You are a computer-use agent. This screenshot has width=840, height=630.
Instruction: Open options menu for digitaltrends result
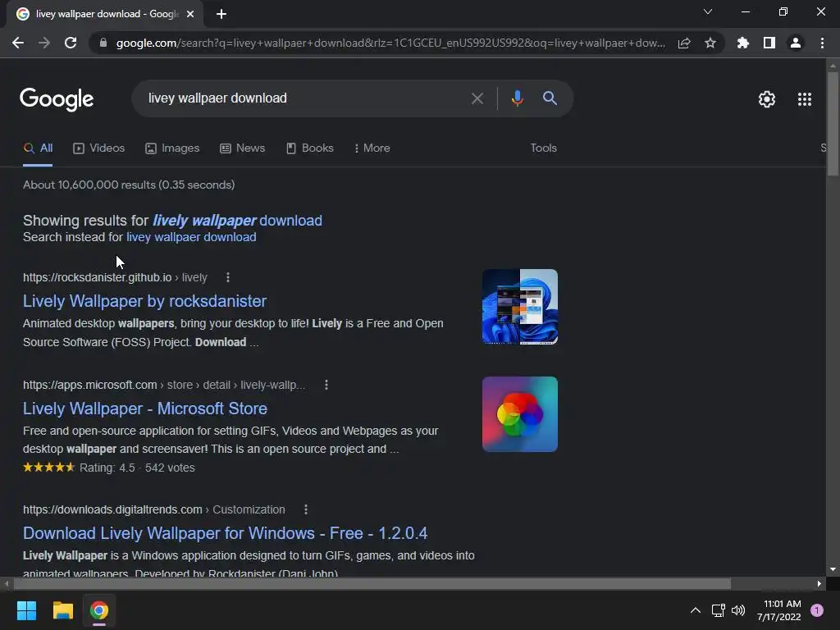click(306, 510)
